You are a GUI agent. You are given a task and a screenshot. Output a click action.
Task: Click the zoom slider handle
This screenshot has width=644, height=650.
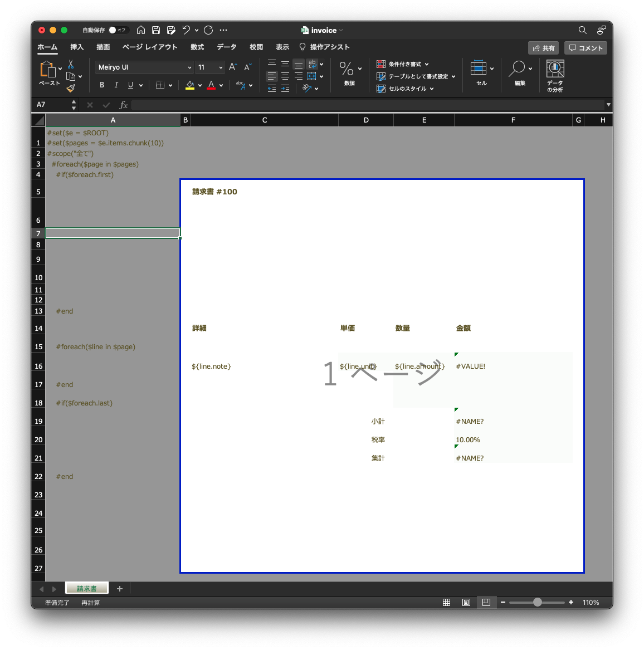pyautogui.click(x=538, y=602)
